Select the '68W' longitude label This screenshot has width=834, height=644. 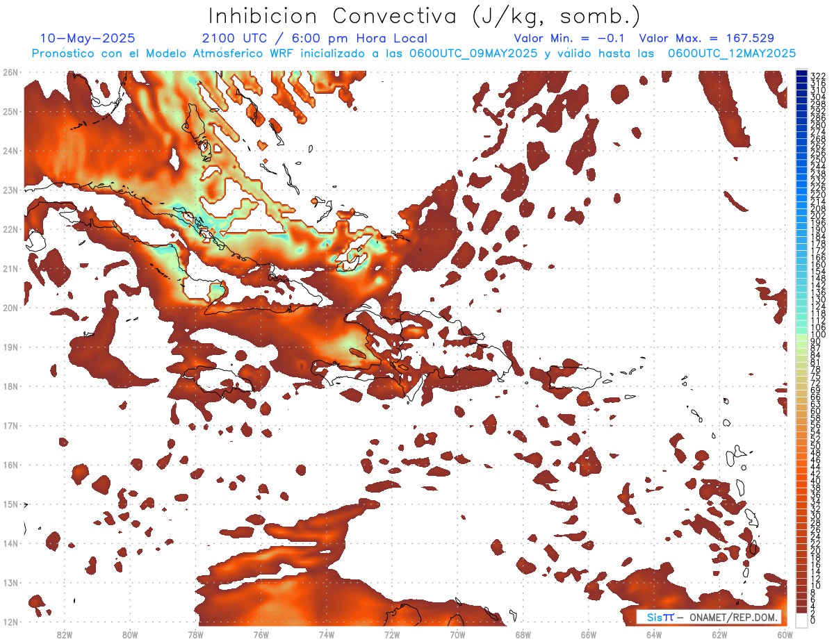coord(523,634)
